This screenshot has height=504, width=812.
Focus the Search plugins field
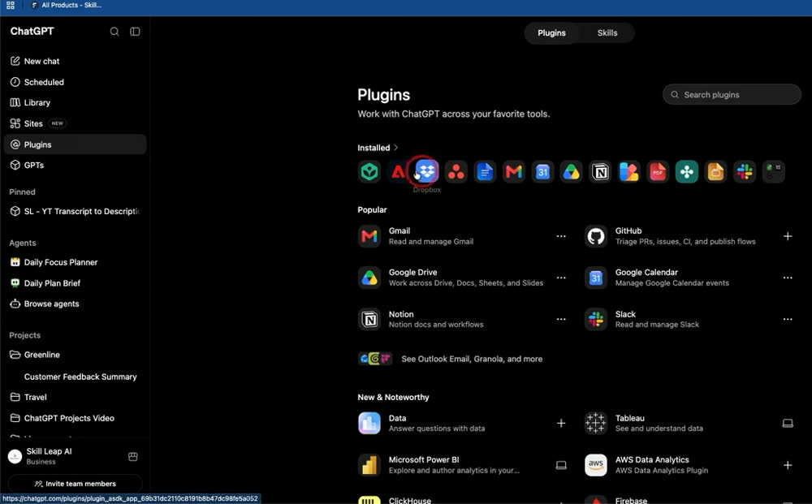pyautogui.click(x=732, y=95)
